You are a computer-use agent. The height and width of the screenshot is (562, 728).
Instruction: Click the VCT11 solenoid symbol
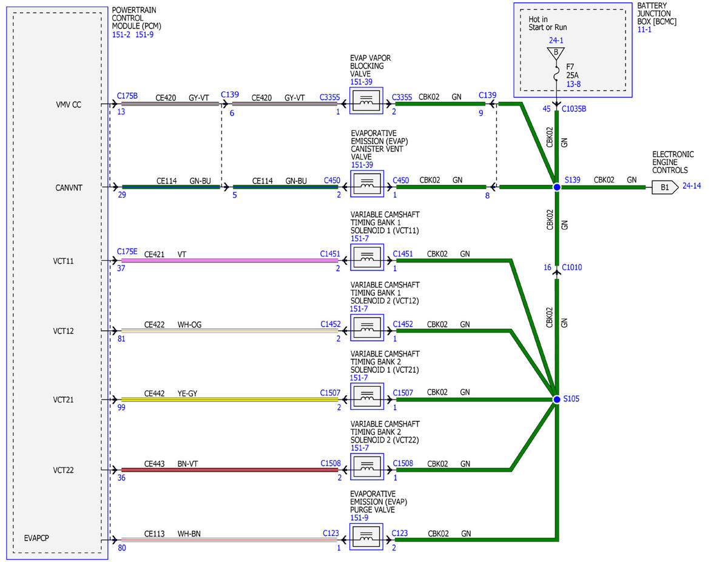(x=367, y=258)
